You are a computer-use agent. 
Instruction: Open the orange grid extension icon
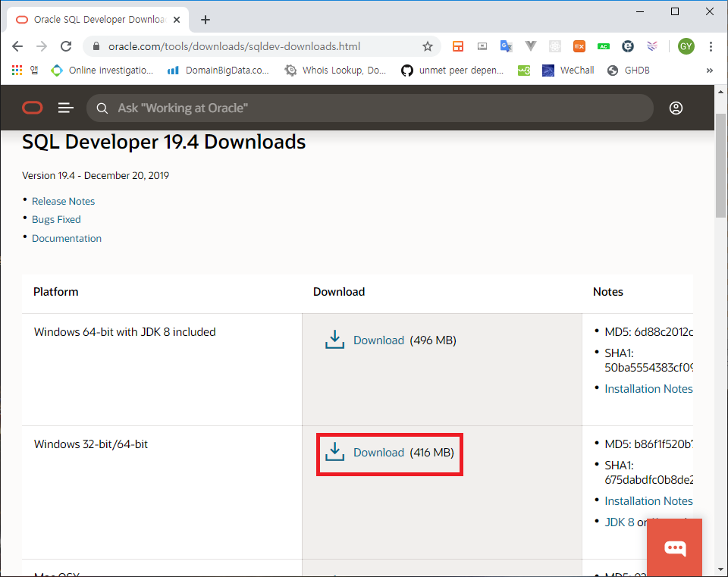point(458,46)
